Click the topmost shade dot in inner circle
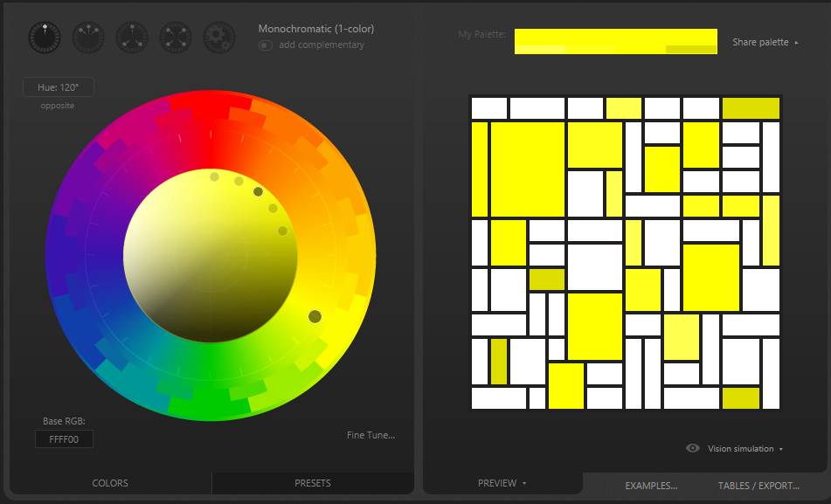 tap(214, 176)
